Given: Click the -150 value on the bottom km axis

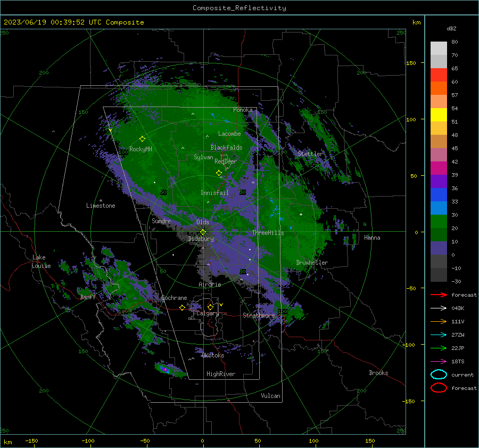Looking at the screenshot, I should point(31,441).
